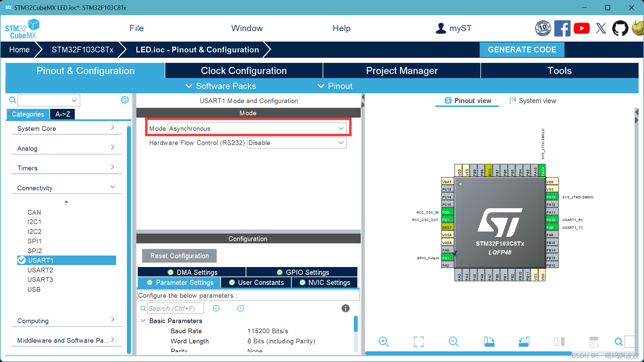Click the PA13 SWDIO pin
This screenshot has height=362, width=644.
(x=552, y=197)
